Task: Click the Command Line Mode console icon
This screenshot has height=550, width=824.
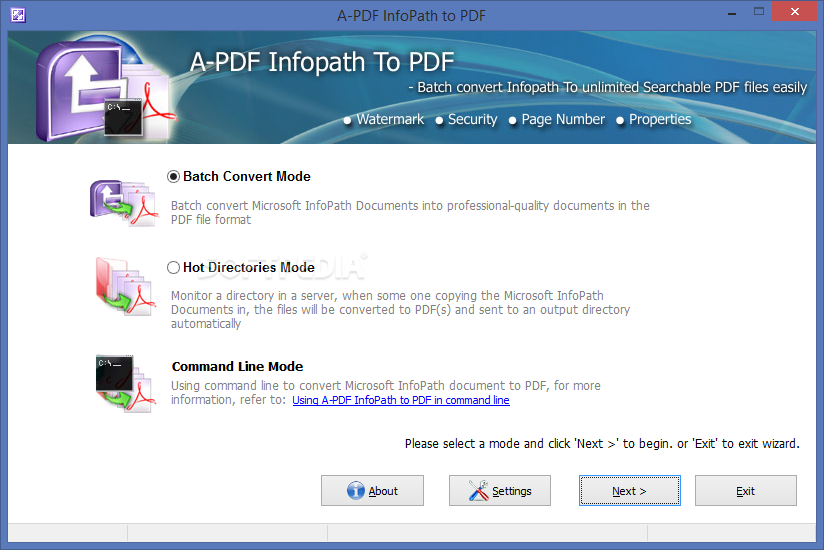Action: point(126,383)
